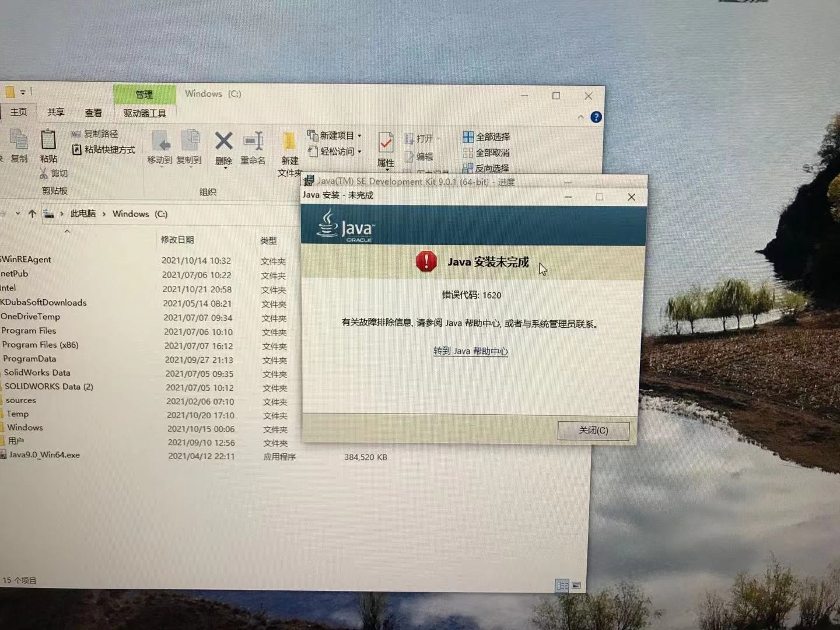Open recent locations dropdown arrow
The height and width of the screenshot is (630, 840).
pos(17,214)
